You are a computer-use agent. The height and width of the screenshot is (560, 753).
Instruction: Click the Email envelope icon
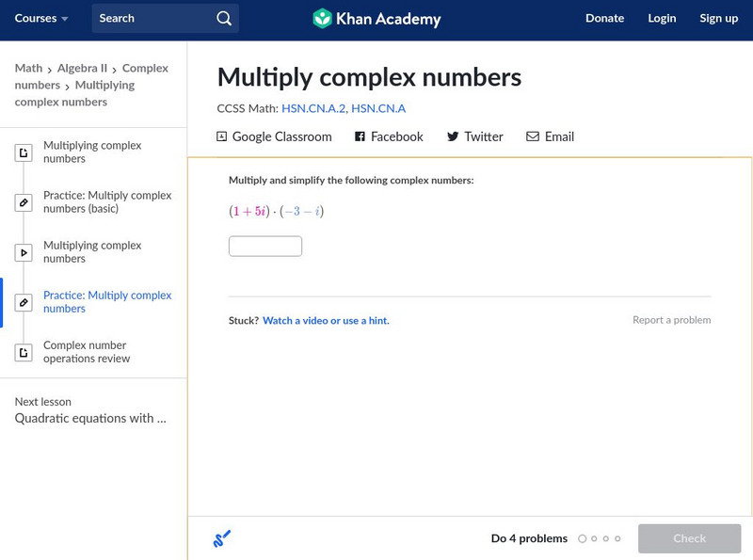pyautogui.click(x=533, y=136)
